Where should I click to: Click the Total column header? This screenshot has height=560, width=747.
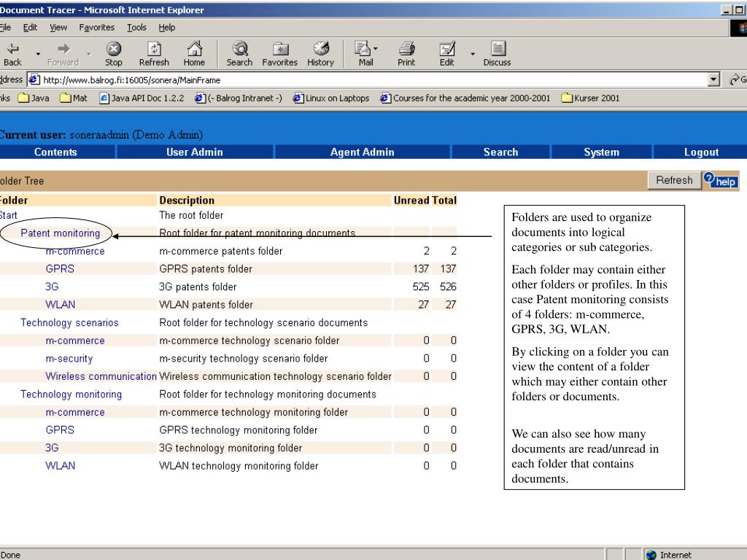(444, 200)
